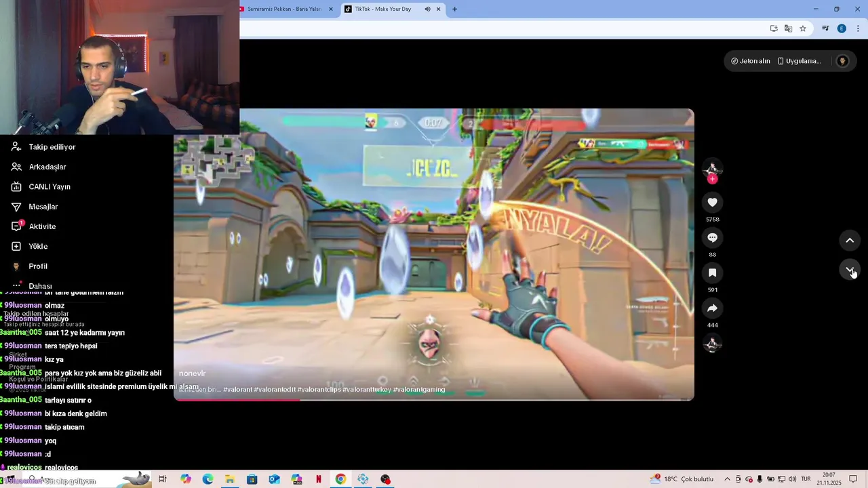
Task: Click the #valorantturkey hashtag in the caption
Action: pos(367,390)
